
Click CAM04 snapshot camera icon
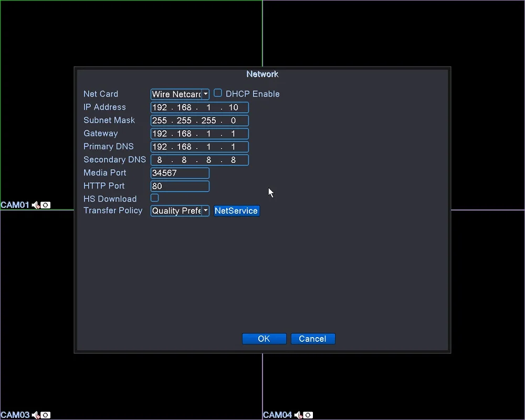[x=308, y=415]
